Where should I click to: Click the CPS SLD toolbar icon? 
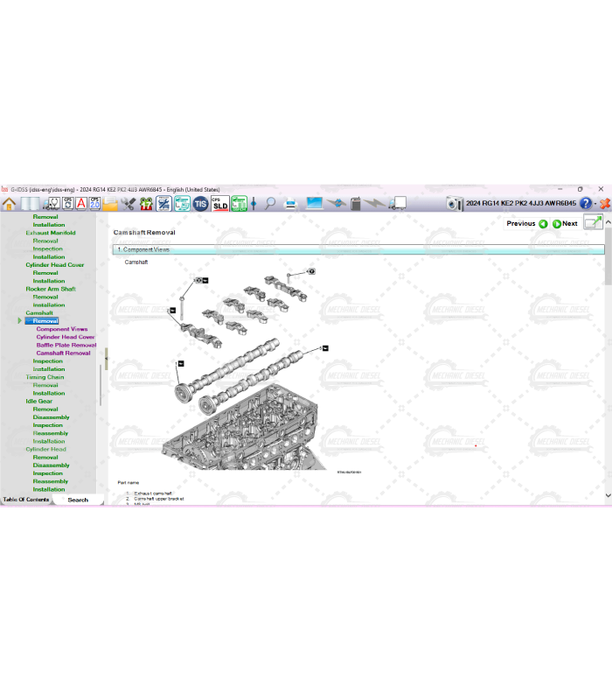(220, 204)
